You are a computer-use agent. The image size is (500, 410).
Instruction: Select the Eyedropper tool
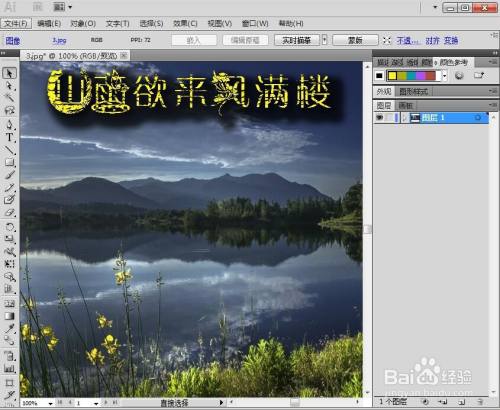(9, 329)
